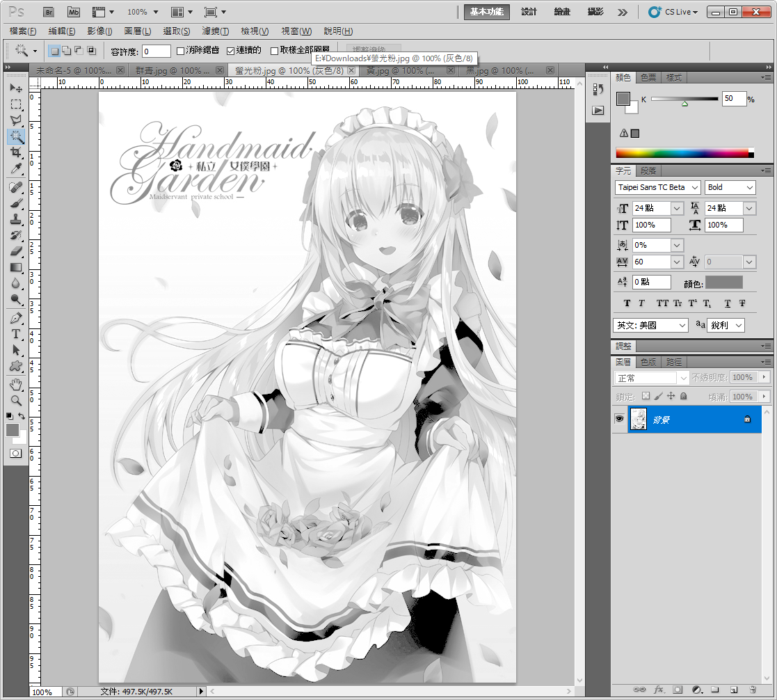Select the Rectangular Marquee tool
Viewport: 777px width, 700px height.
[x=16, y=104]
